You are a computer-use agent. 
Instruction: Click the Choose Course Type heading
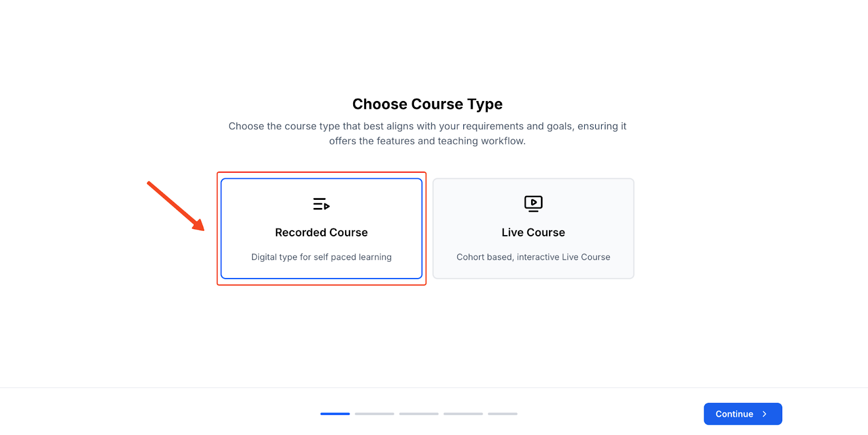click(x=427, y=104)
